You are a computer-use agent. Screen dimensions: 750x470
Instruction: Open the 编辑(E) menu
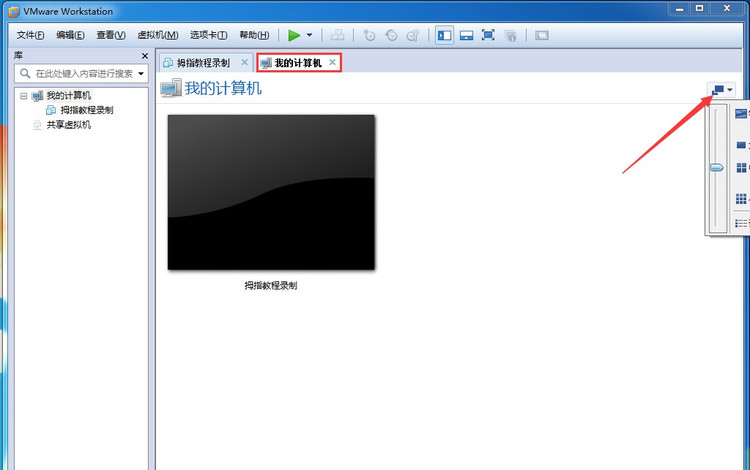point(70,35)
